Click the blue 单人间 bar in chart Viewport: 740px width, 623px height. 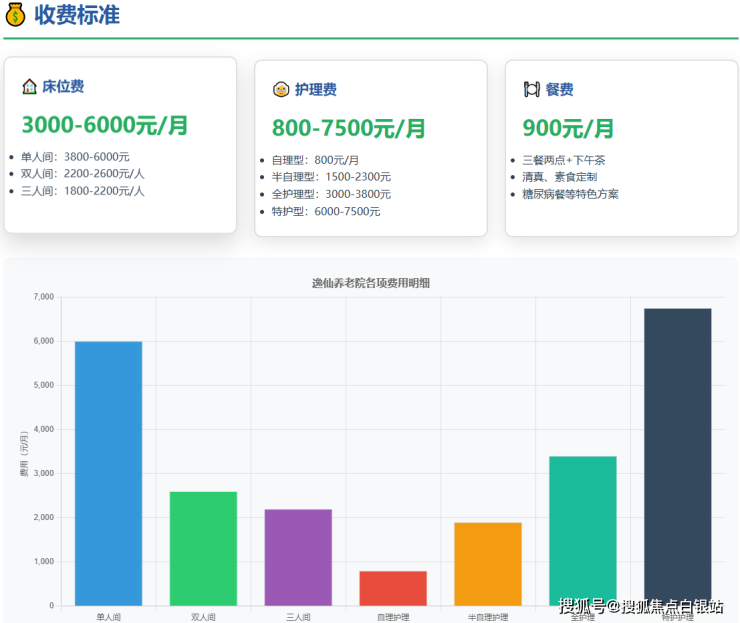coord(108,473)
